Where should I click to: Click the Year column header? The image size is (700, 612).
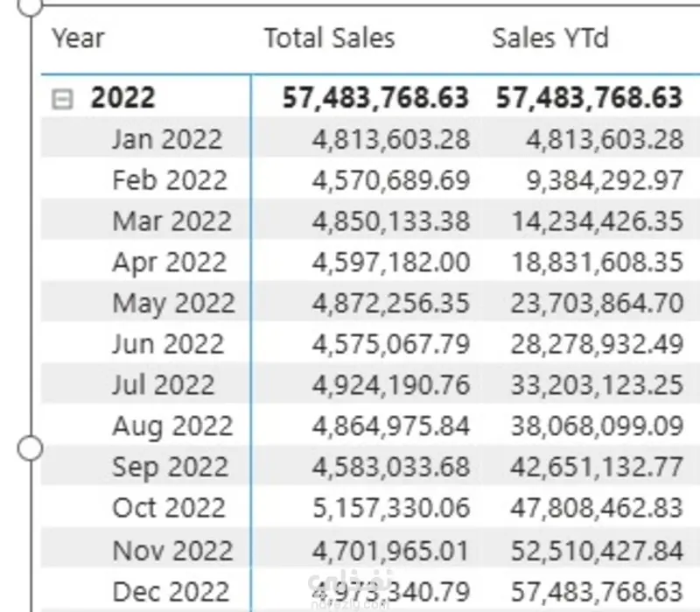pyautogui.click(x=78, y=39)
